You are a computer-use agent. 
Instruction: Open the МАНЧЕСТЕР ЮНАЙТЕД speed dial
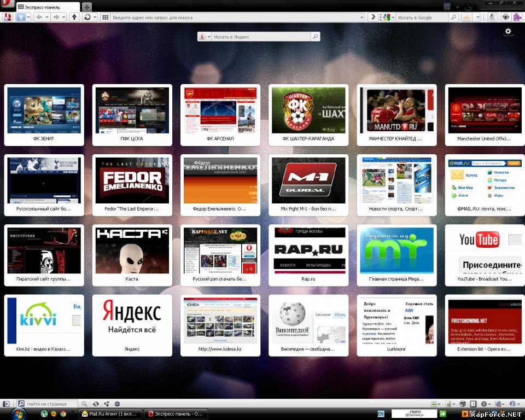click(396, 115)
